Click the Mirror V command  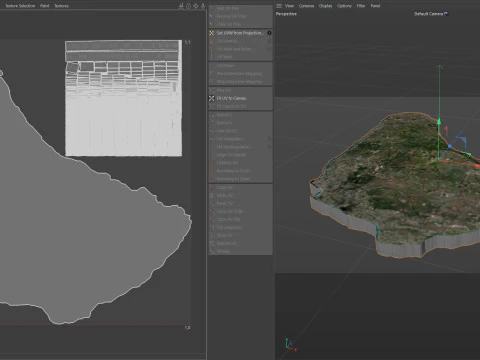point(240,123)
